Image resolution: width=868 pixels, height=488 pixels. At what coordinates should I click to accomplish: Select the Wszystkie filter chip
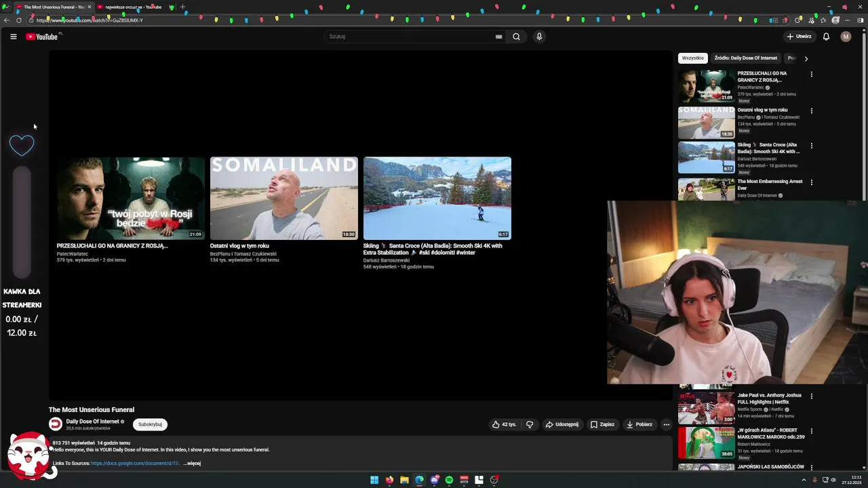693,58
